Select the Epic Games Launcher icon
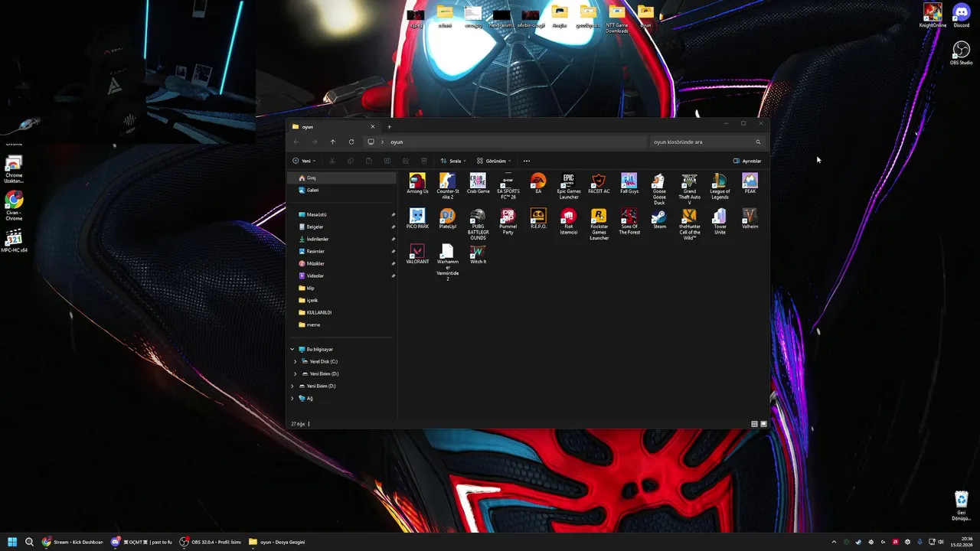Screen dimensions: 980x551 click(x=569, y=186)
